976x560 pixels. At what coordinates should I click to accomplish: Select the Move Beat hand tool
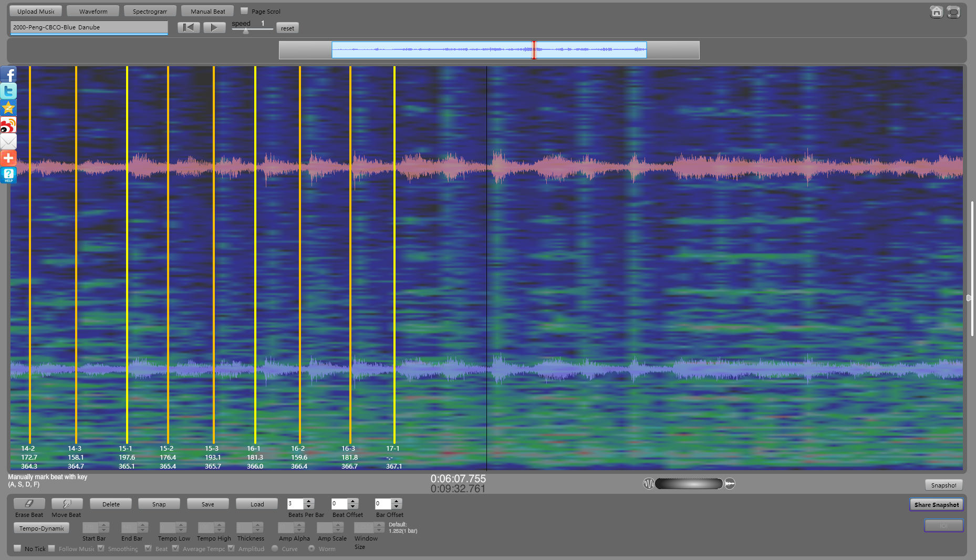(x=67, y=504)
